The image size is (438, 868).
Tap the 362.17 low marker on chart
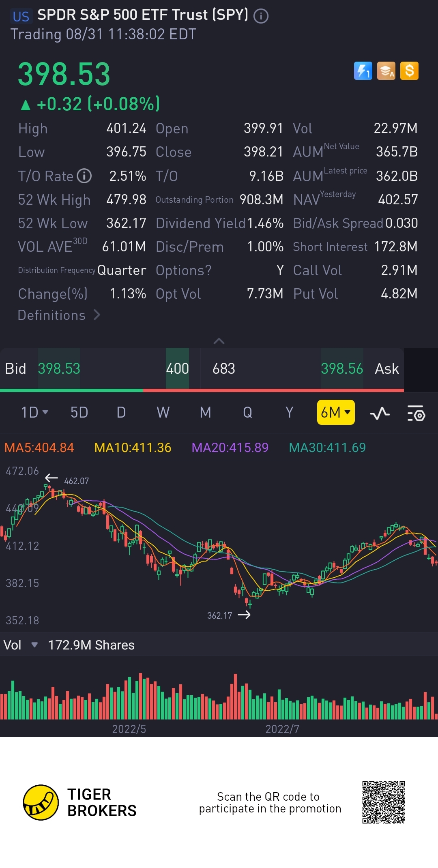click(x=219, y=615)
